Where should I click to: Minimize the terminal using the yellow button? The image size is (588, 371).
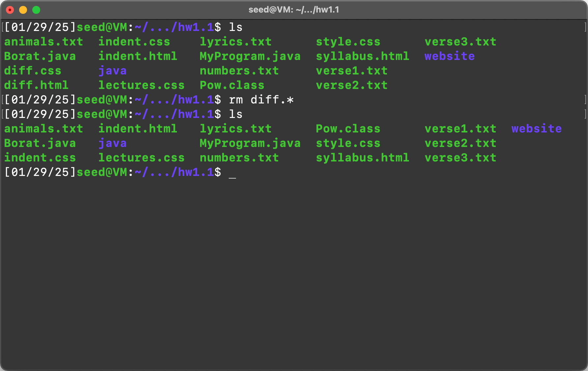click(x=23, y=10)
